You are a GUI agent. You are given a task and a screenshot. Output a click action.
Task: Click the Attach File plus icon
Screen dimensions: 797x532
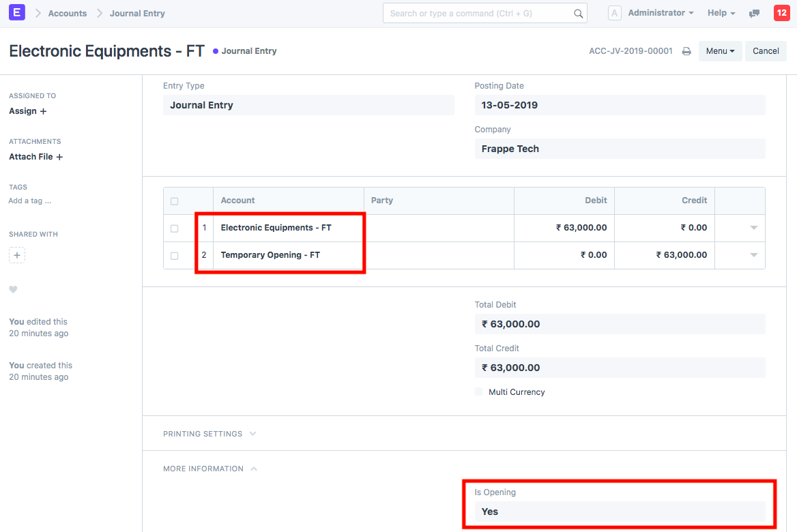(x=59, y=156)
